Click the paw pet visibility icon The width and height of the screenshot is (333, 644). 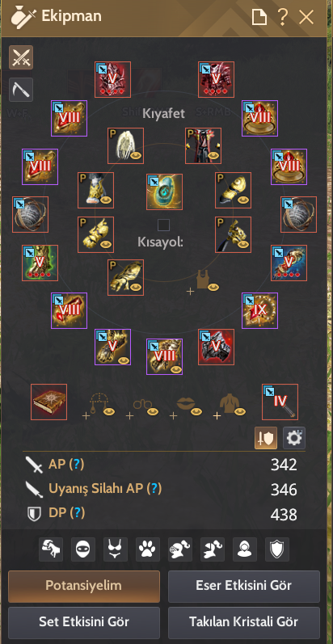147,549
